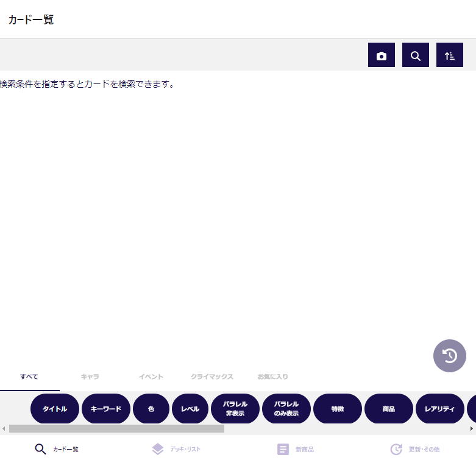Open the レアリティ filter
Image resolution: width=476 pixels, height=460 pixels.
point(440,409)
